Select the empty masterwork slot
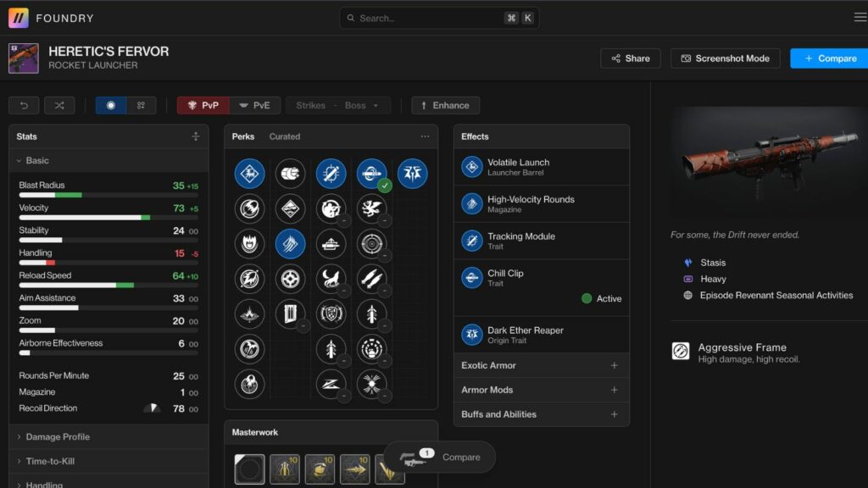 click(250, 469)
